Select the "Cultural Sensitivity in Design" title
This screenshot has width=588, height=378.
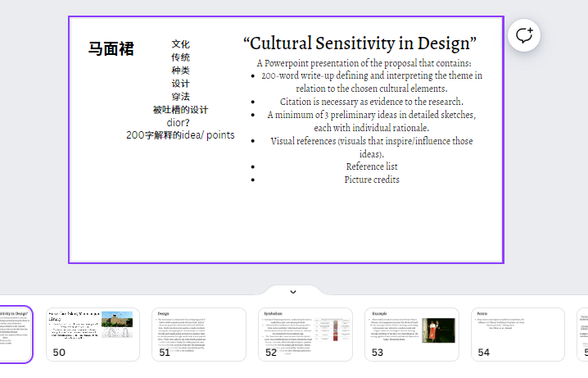click(360, 43)
